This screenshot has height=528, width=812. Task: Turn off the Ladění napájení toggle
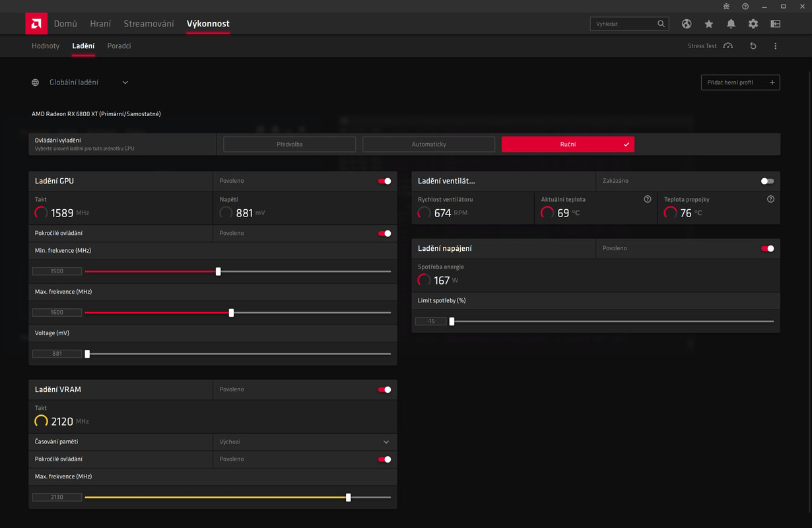point(767,249)
